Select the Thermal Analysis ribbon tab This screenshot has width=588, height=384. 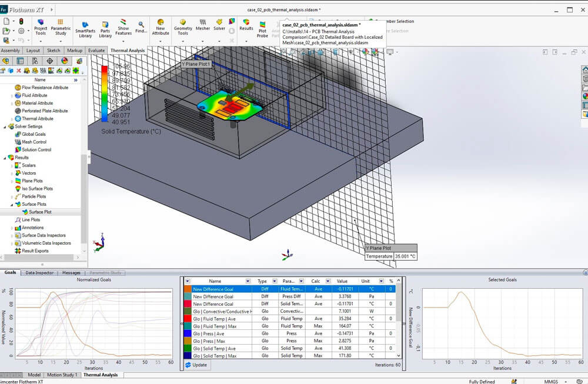(x=128, y=50)
